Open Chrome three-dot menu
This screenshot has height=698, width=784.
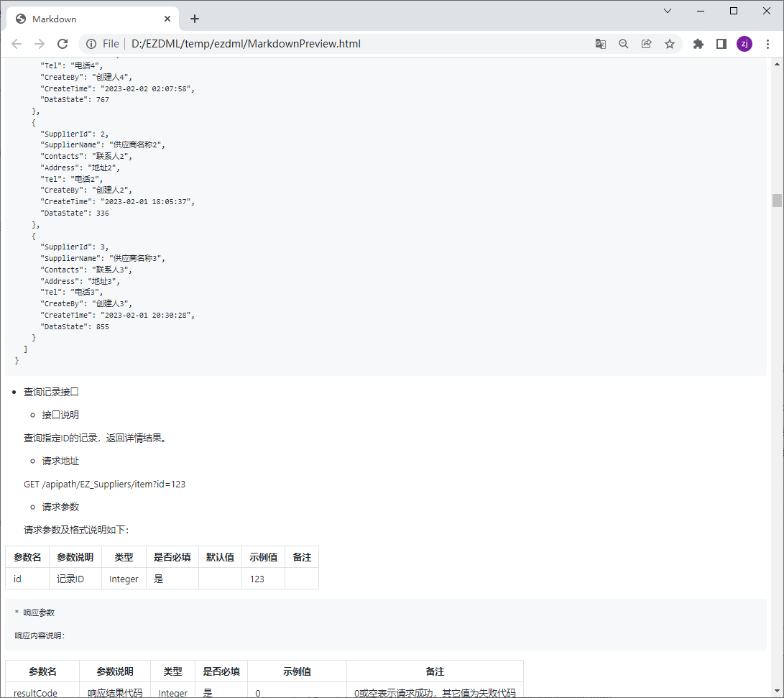point(767,44)
